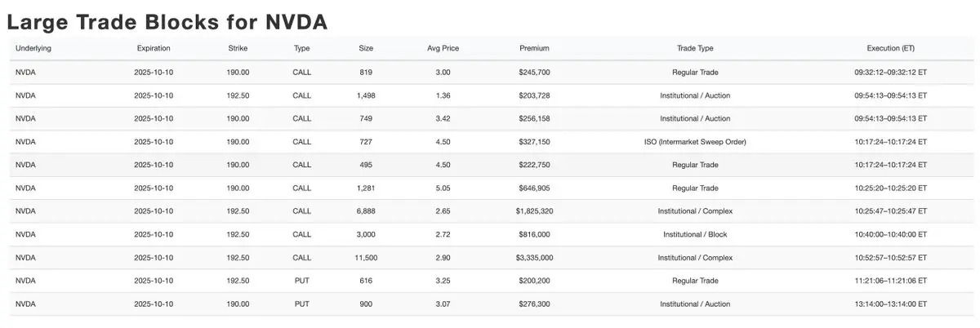Select the size value 495

click(x=366, y=165)
